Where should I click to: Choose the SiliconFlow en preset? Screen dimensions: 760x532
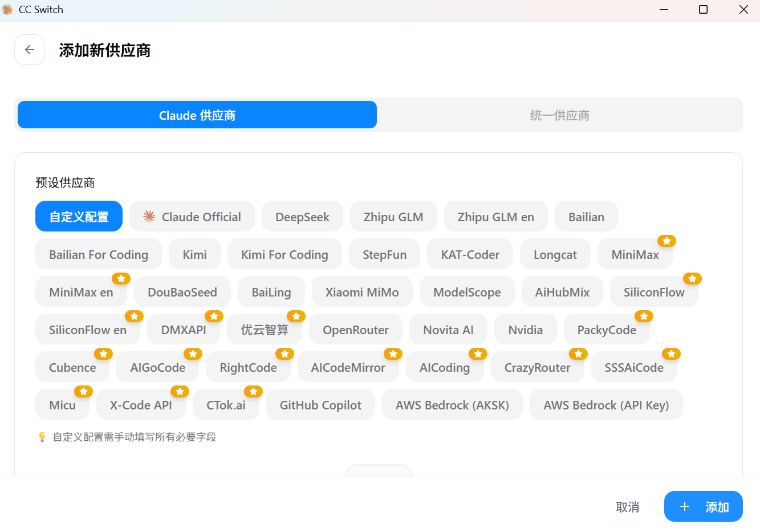(x=88, y=329)
